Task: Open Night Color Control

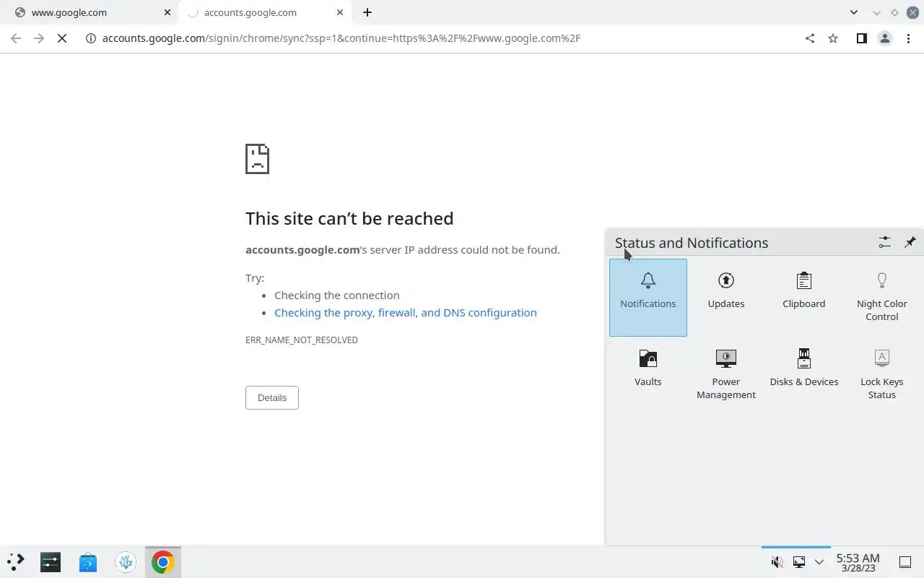Action: [881, 298]
